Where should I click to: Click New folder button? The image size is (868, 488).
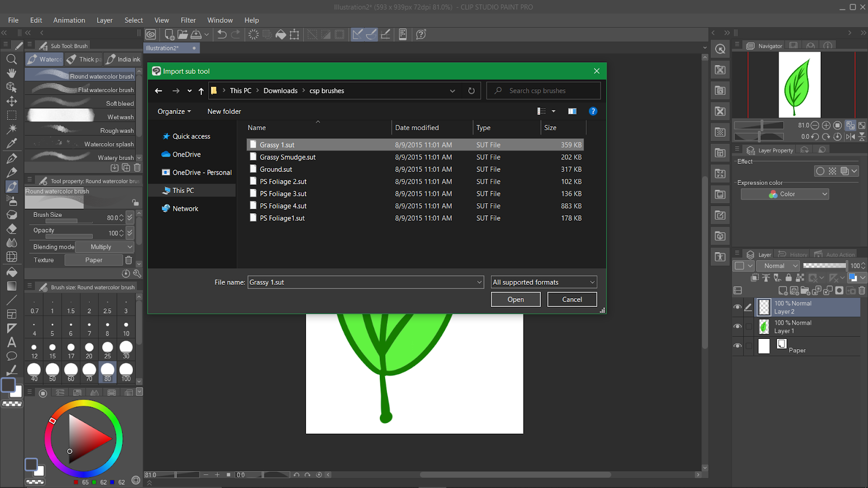[224, 111]
